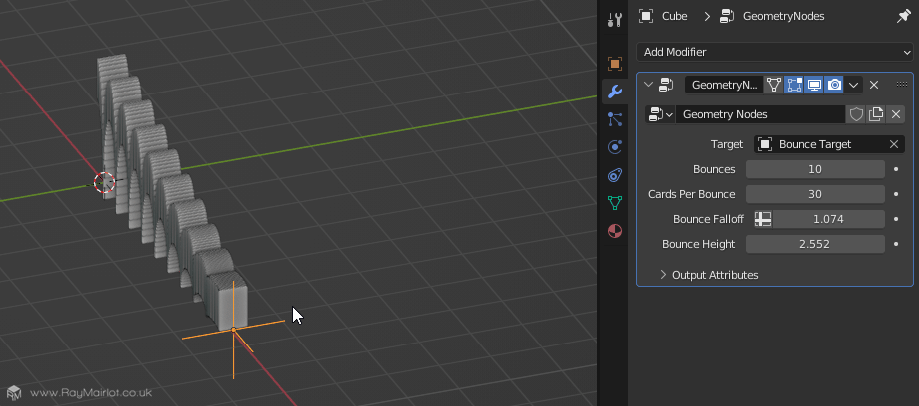The width and height of the screenshot is (919, 406).
Task: Click animate dot next to Bounce Height
Action: tap(896, 244)
